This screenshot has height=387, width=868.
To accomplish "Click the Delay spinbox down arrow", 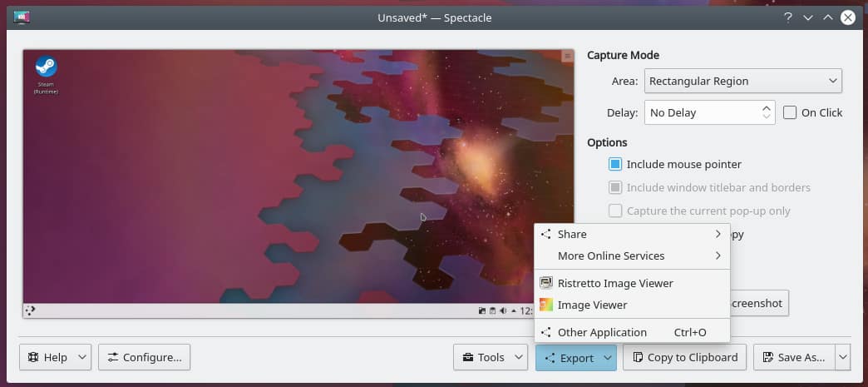I will pos(766,117).
